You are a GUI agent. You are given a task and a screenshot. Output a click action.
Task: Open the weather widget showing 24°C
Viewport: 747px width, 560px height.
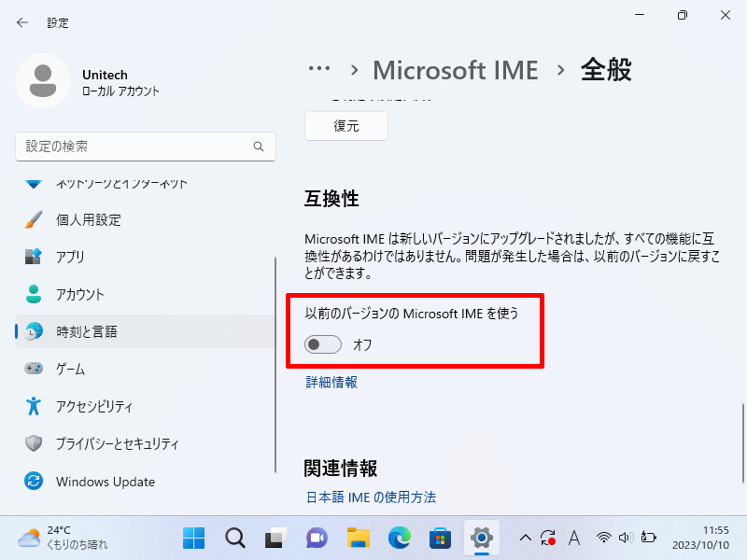click(63, 539)
